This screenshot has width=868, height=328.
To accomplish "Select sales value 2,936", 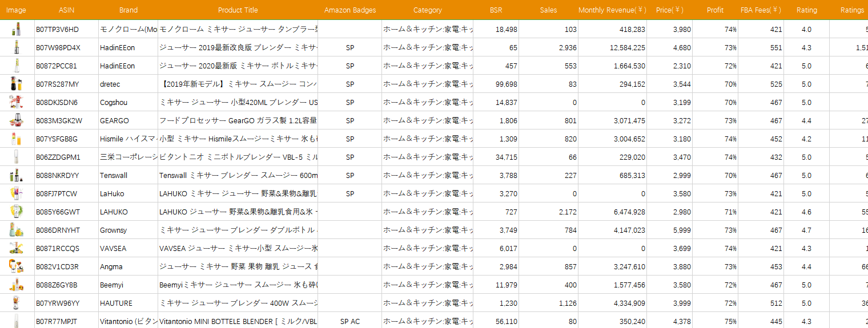I will click(x=568, y=48).
